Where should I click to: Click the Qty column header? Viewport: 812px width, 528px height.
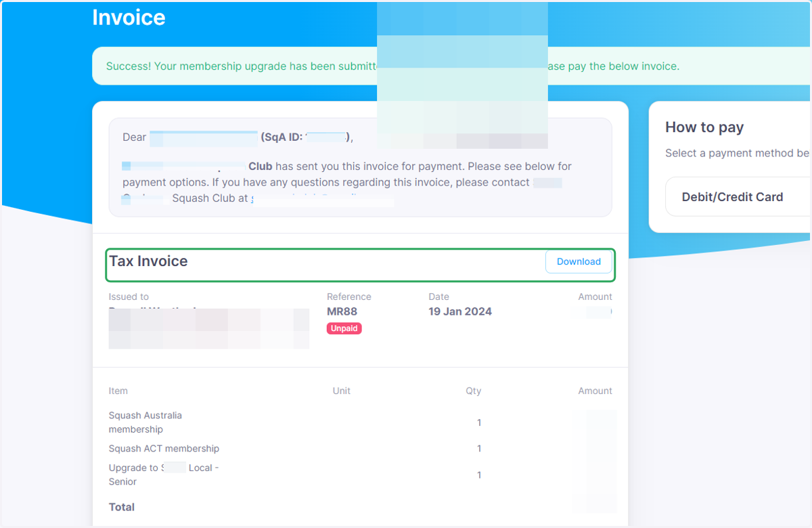pos(474,391)
